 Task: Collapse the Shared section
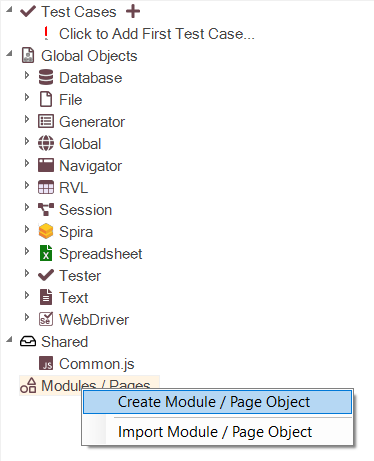click(x=9, y=339)
